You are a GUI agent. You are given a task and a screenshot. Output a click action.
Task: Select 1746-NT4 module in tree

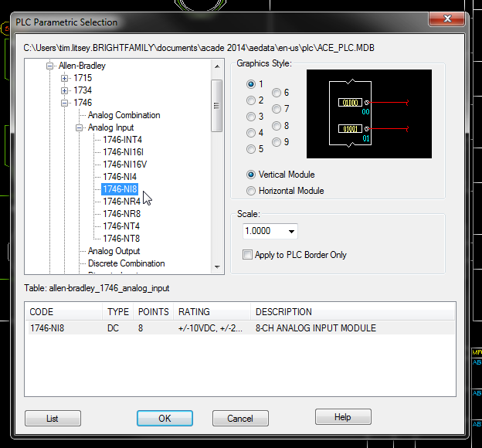coord(121,226)
